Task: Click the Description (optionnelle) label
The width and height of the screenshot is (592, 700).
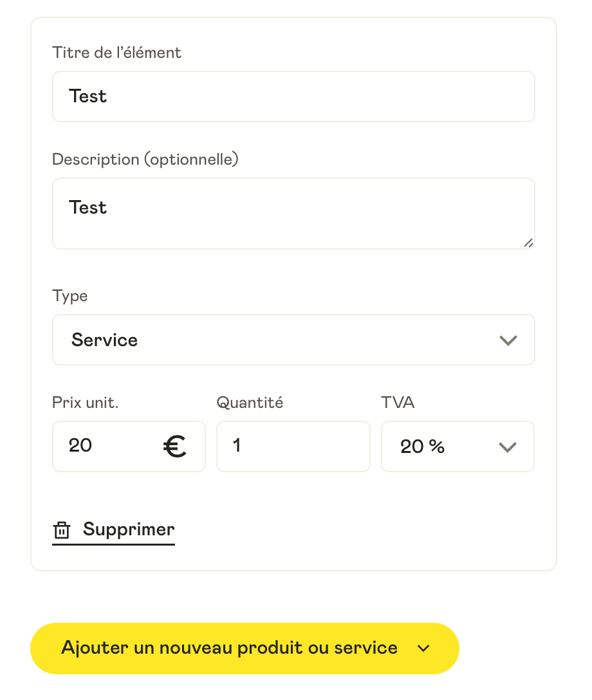Action: [145, 160]
